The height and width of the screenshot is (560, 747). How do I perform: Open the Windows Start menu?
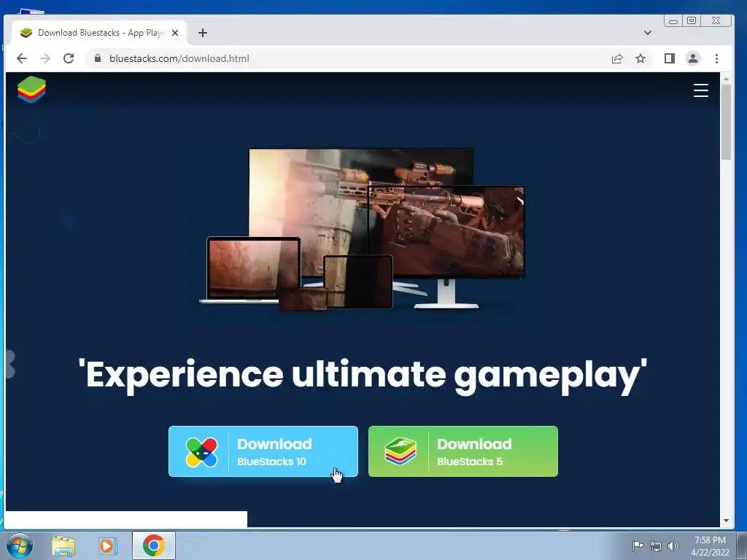pyautogui.click(x=20, y=545)
